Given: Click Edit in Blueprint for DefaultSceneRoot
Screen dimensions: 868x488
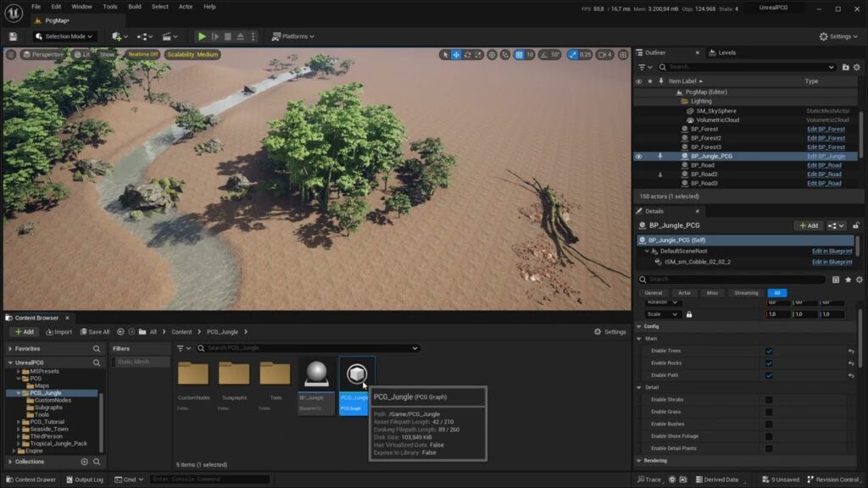Looking at the screenshot, I should pyautogui.click(x=832, y=251).
